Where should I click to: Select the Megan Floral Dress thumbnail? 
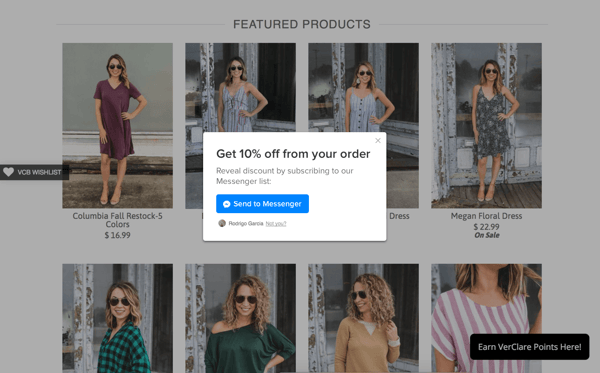[x=486, y=125]
